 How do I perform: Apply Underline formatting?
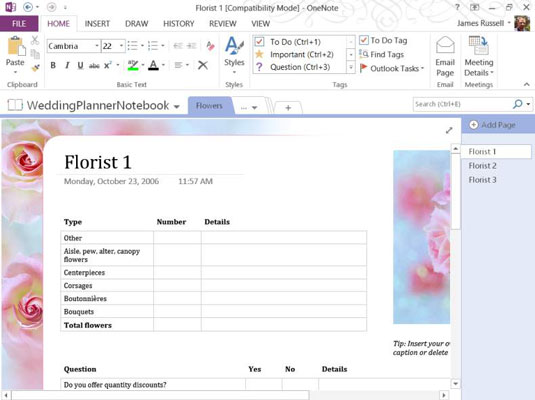pos(81,65)
